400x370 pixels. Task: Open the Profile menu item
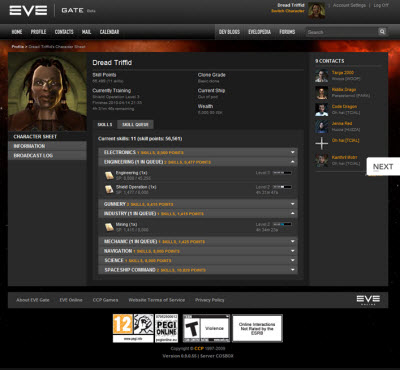click(x=38, y=32)
